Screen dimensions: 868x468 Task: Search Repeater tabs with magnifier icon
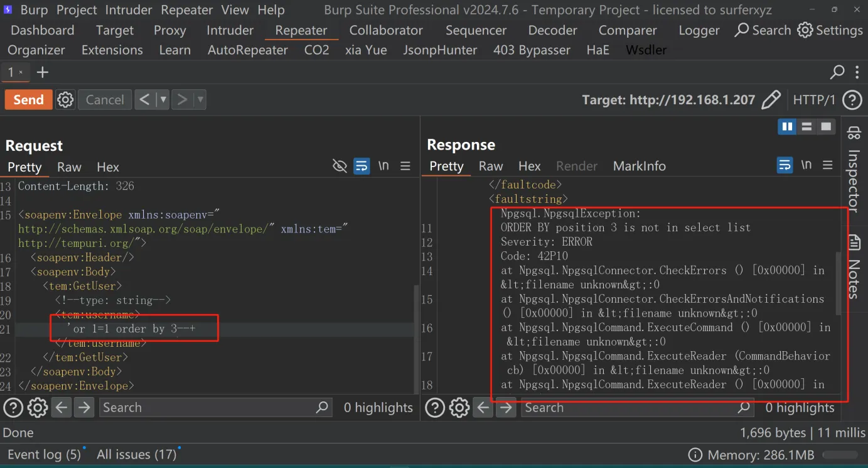click(x=837, y=73)
